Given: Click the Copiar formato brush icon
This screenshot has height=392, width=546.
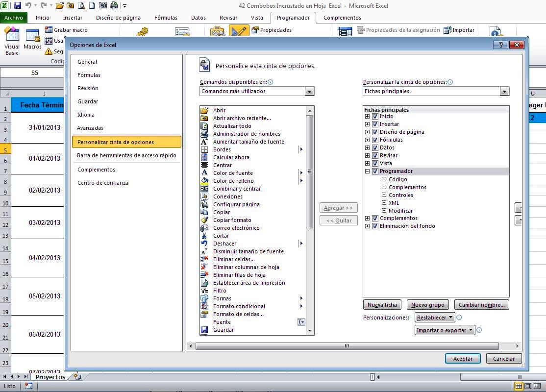Looking at the screenshot, I should click(204, 220).
